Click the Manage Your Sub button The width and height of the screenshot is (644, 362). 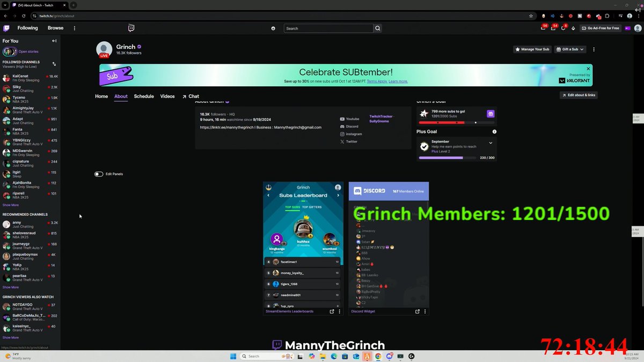coord(532,49)
